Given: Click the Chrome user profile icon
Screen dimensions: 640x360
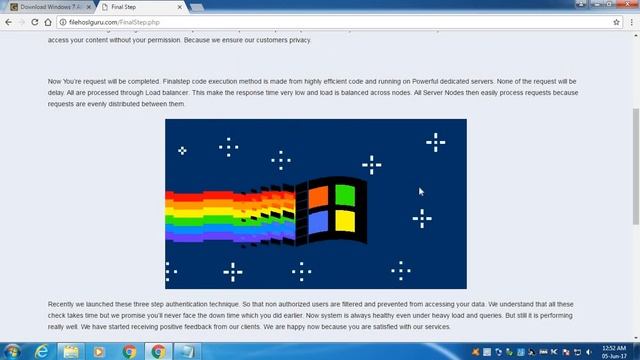Looking at the screenshot, I should [x=581, y=4].
